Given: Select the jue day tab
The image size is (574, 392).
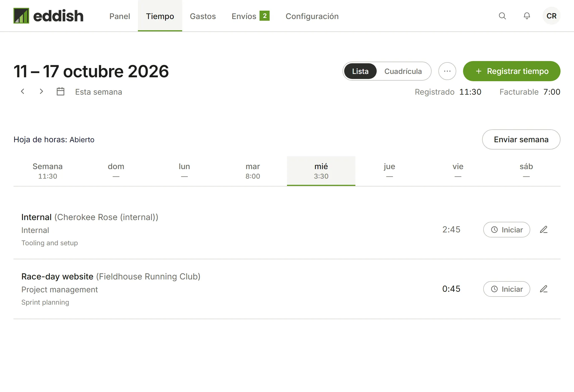Looking at the screenshot, I should (390, 171).
